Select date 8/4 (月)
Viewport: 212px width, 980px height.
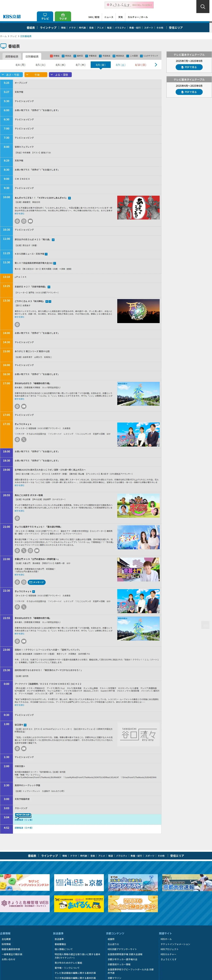[21, 65]
